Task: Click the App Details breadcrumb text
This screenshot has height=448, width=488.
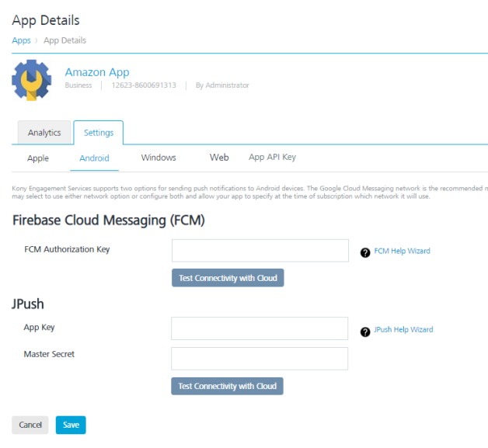Action: [64, 40]
